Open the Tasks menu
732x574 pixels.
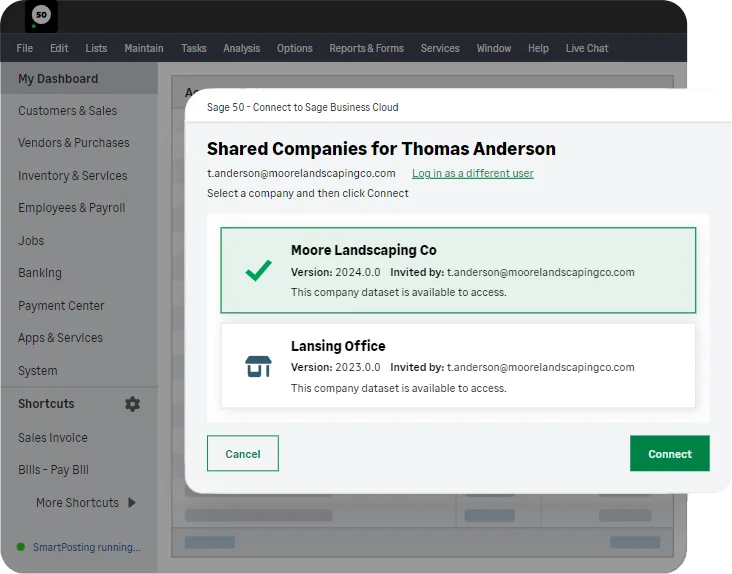click(194, 49)
